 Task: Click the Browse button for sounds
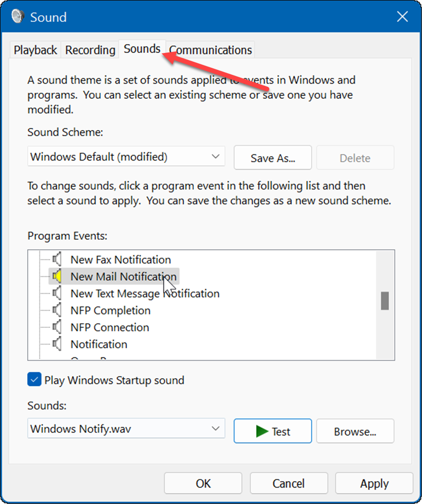pyautogui.click(x=355, y=431)
